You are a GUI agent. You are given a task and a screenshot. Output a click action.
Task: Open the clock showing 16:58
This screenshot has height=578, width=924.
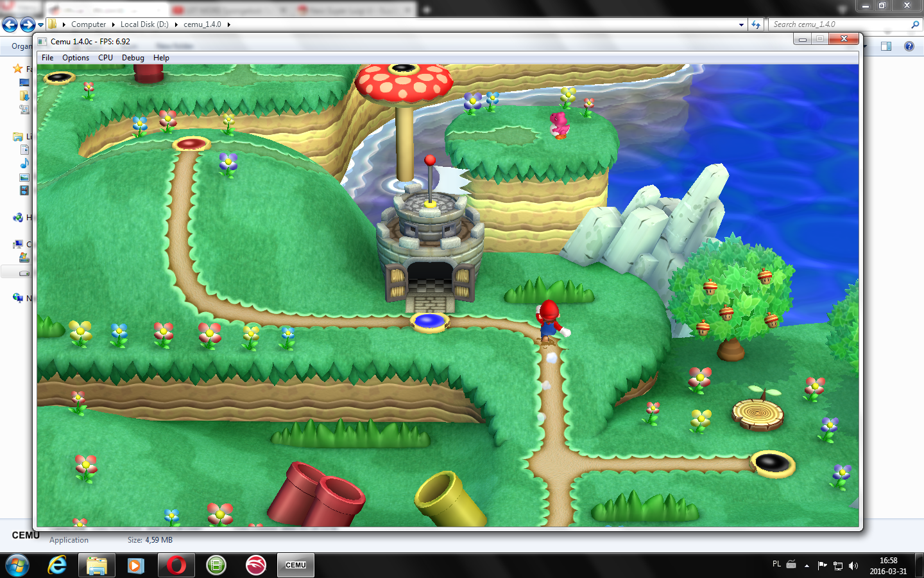click(x=888, y=566)
